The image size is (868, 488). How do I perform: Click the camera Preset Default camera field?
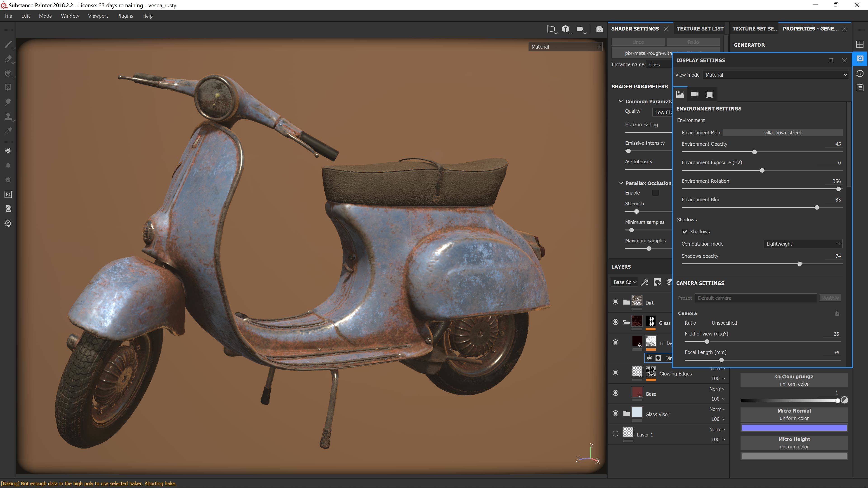[x=755, y=298]
